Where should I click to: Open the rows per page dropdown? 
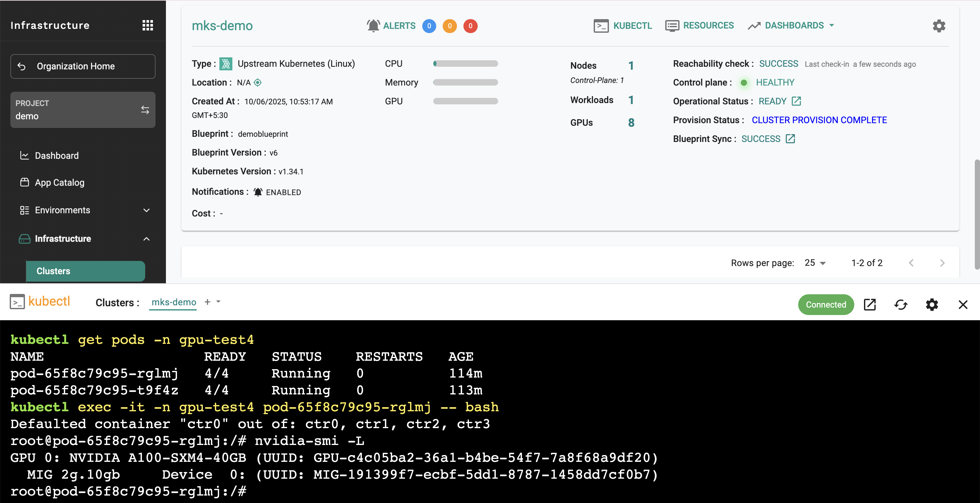(815, 263)
